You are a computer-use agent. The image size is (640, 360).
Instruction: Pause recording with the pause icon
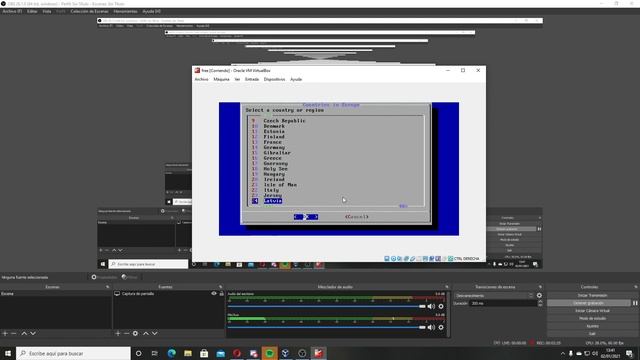tap(635, 303)
